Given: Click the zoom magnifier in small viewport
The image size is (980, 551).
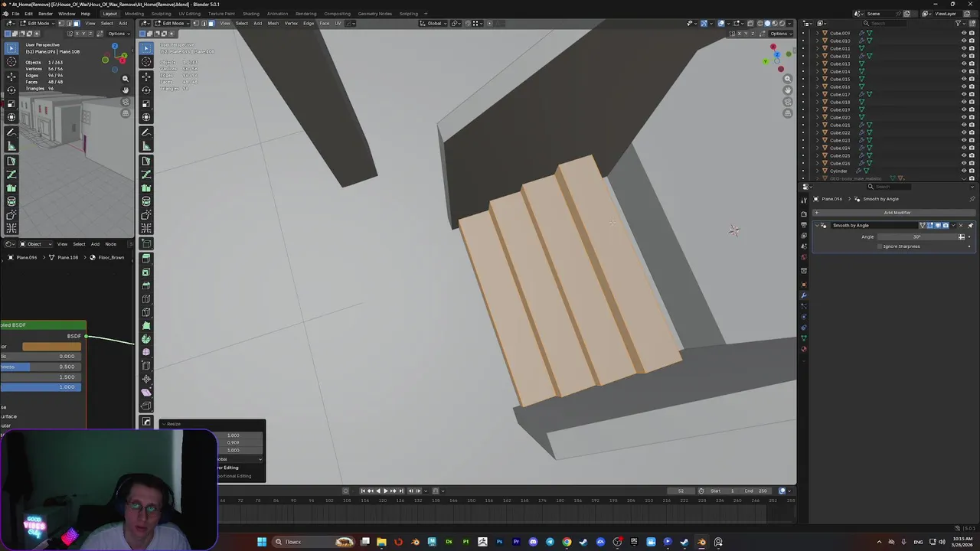Looking at the screenshot, I should point(126,79).
